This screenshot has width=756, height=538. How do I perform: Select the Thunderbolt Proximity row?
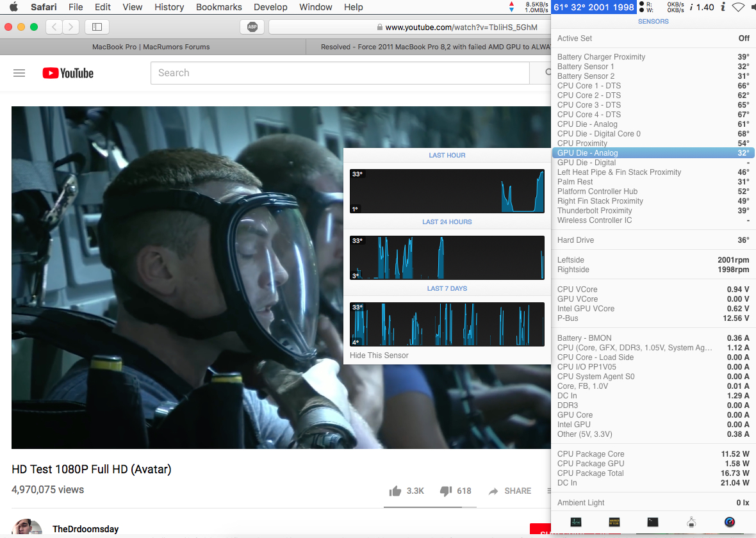(653, 211)
